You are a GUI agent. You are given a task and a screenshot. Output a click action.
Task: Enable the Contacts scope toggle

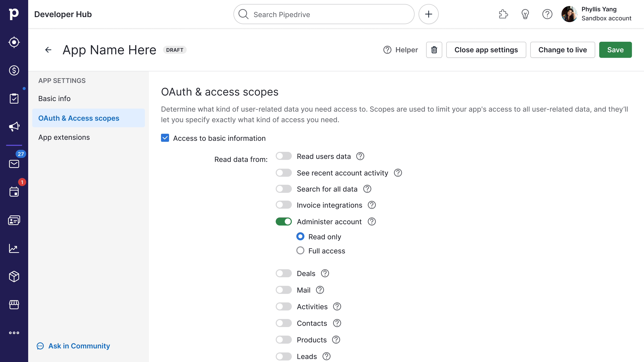(x=284, y=323)
